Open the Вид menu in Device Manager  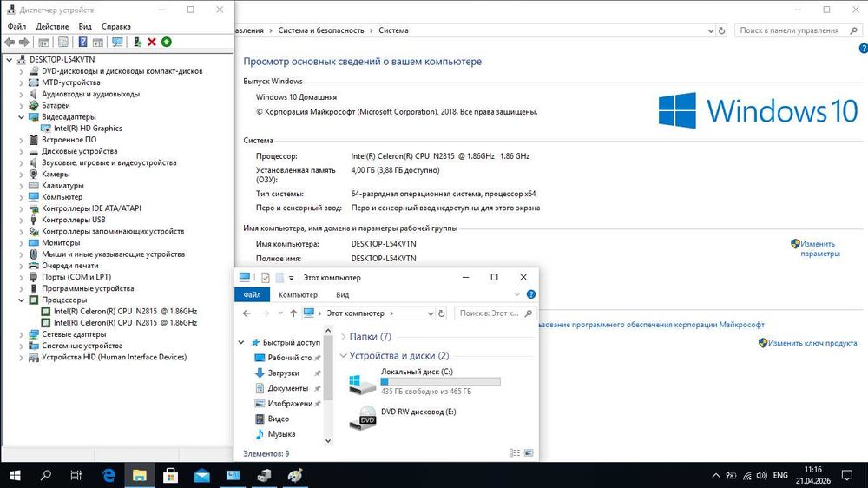85,27
